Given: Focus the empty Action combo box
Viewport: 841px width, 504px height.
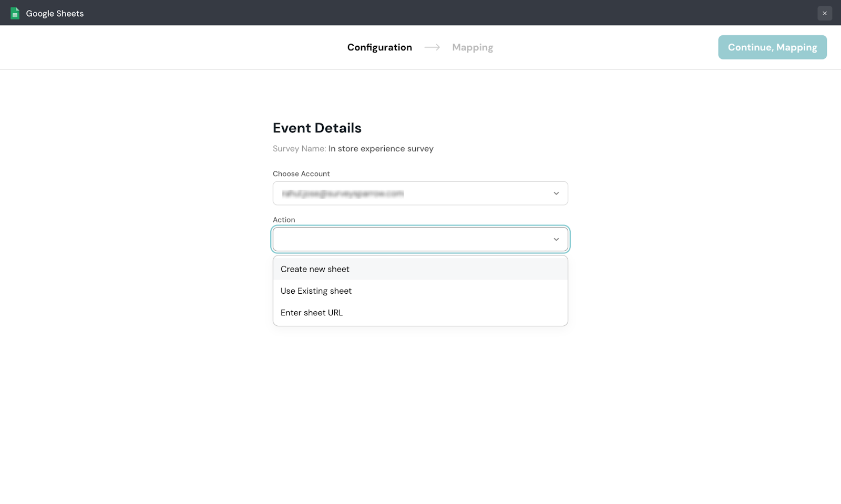Looking at the screenshot, I should [410, 240].
